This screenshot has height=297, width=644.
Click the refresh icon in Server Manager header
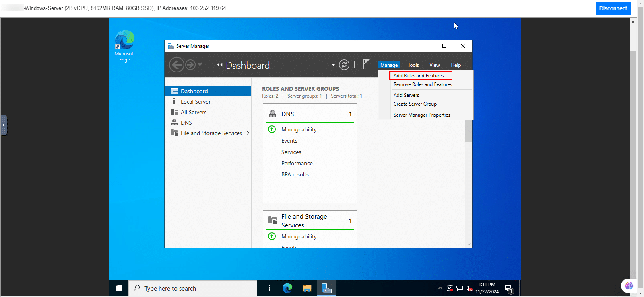344,65
